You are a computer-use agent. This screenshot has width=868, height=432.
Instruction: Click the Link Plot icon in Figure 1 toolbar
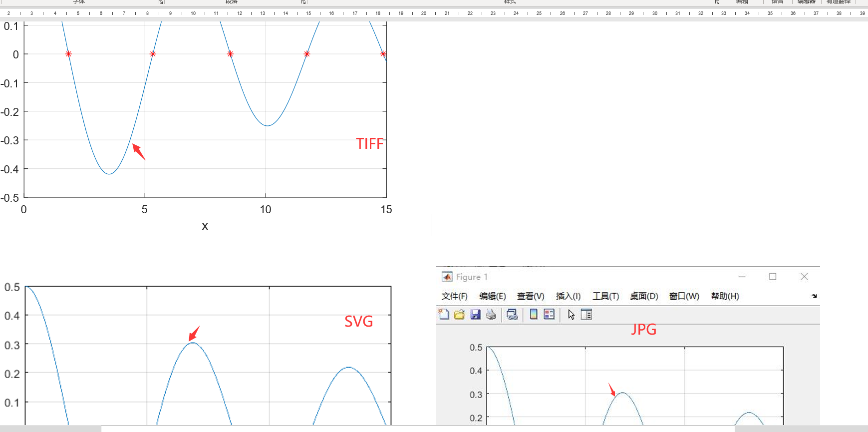click(x=512, y=314)
